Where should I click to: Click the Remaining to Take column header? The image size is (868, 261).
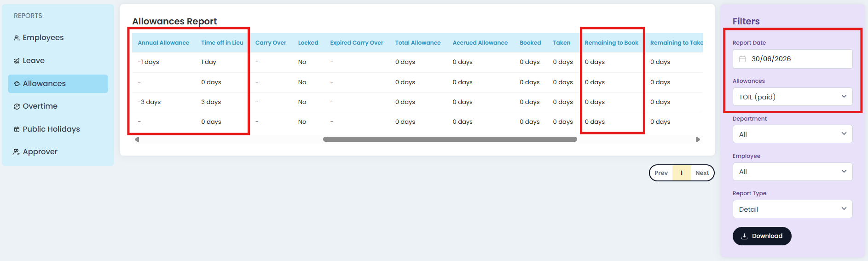point(676,43)
